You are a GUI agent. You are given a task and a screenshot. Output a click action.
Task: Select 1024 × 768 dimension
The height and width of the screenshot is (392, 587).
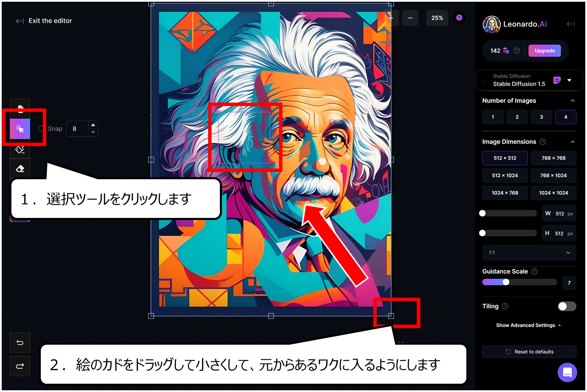click(x=505, y=193)
